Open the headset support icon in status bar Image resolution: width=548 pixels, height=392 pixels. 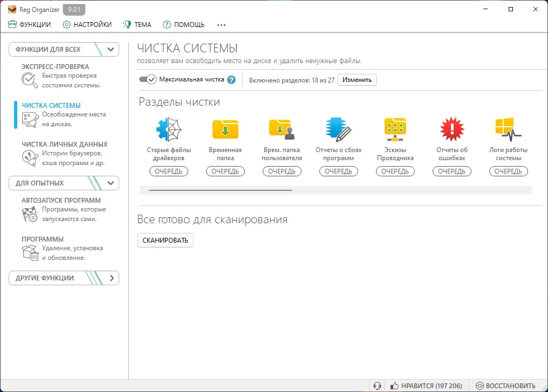(378, 385)
